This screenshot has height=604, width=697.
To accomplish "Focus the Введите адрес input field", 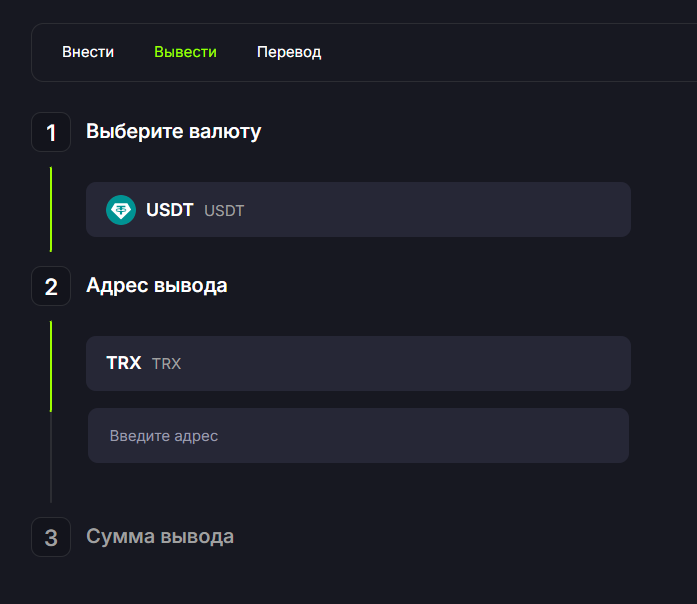I will (358, 436).
